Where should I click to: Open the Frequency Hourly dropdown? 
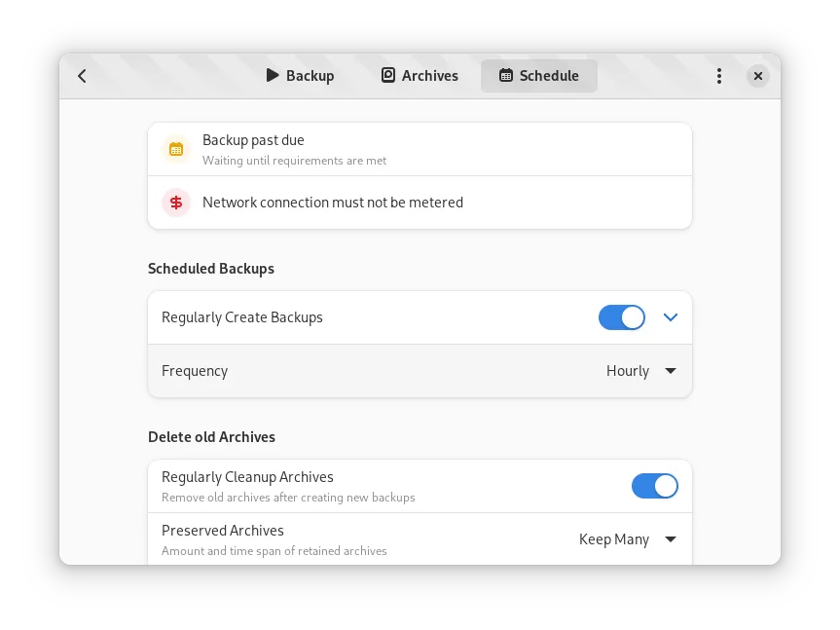(x=641, y=371)
